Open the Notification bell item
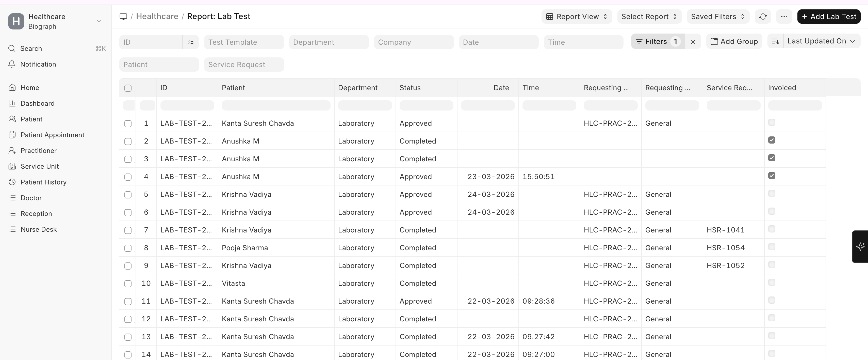Screen dimensions: 868x360 pos(38,64)
